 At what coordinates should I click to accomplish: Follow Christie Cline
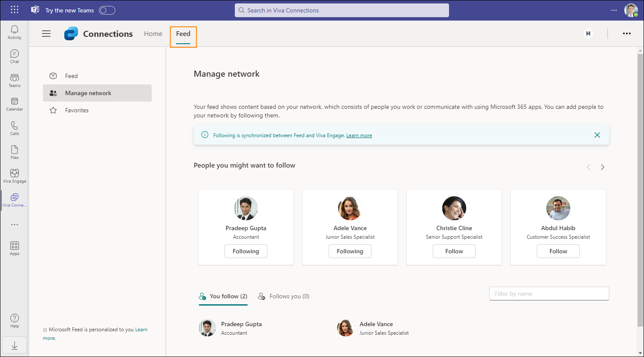coord(454,251)
